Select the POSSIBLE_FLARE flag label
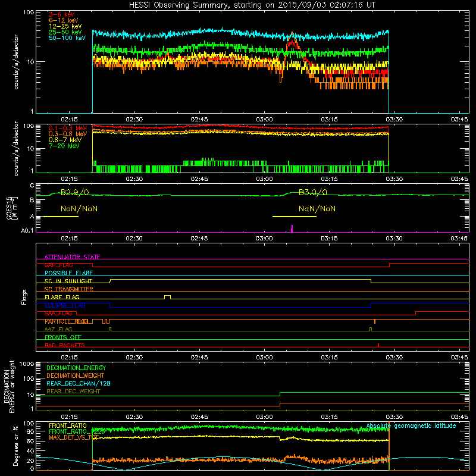 [x=68, y=273]
